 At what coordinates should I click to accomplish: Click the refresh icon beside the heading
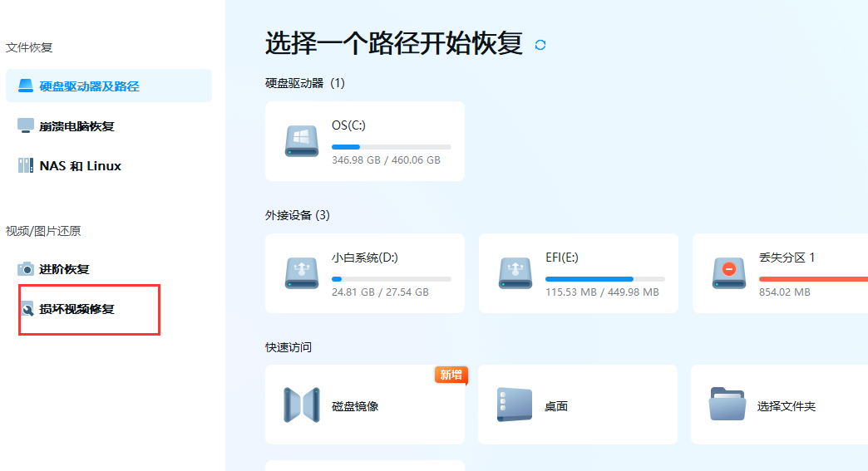pos(540,45)
